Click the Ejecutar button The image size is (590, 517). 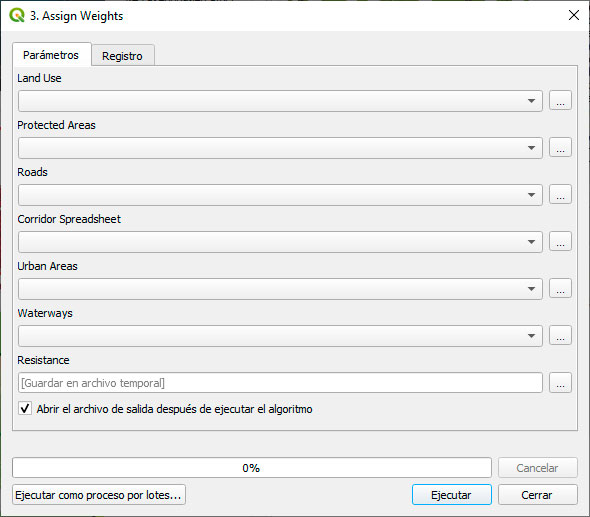pos(452,495)
